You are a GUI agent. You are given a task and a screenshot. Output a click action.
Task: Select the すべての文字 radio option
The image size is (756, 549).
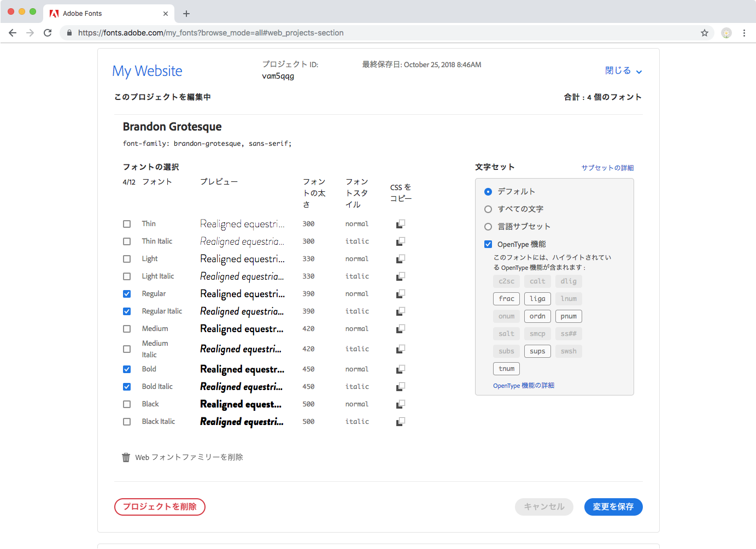(488, 209)
